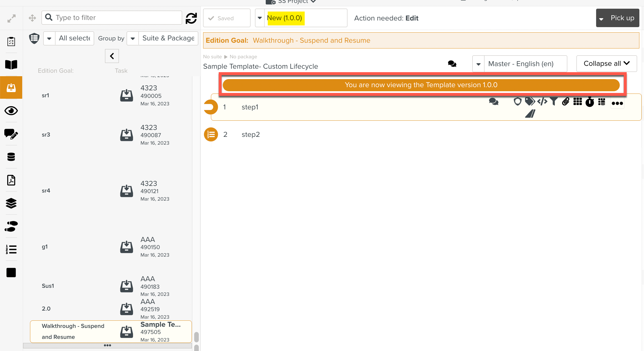Click the tags icon on step1
Image resolution: width=644 pixels, height=351 pixels.
530,102
